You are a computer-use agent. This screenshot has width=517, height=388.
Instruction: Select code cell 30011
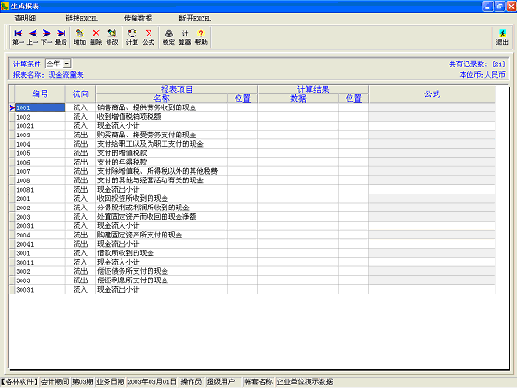click(40, 262)
